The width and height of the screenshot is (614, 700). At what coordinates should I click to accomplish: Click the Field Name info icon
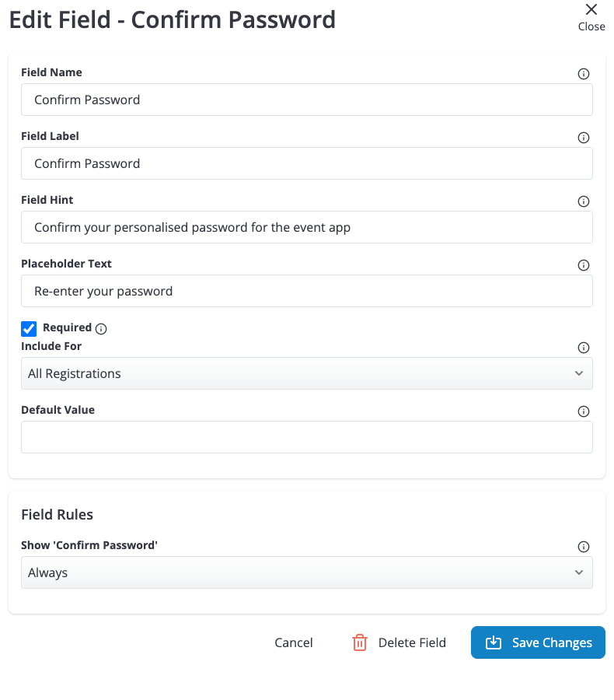pyautogui.click(x=583, y=74)
